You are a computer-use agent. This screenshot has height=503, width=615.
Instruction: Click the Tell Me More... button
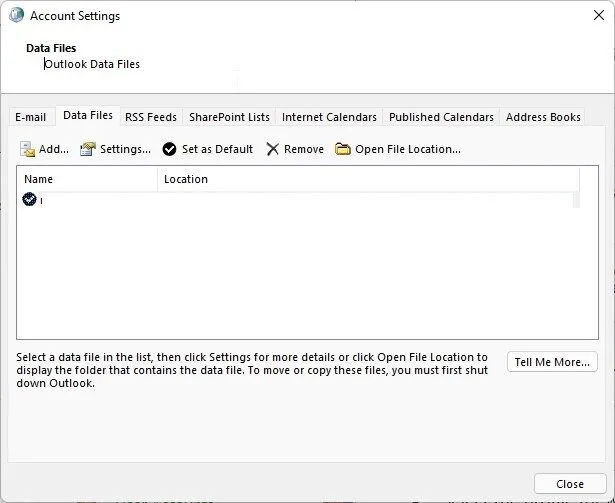(552, 362)
